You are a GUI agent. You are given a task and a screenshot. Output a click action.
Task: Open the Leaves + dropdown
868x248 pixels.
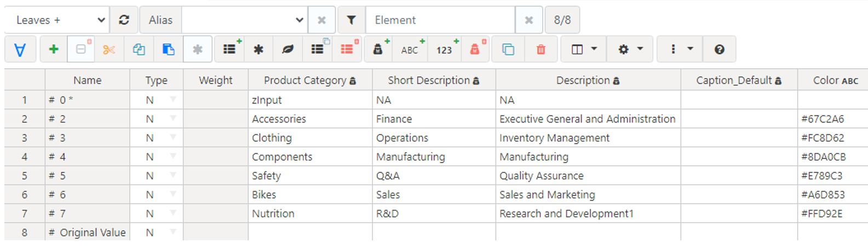57,20
